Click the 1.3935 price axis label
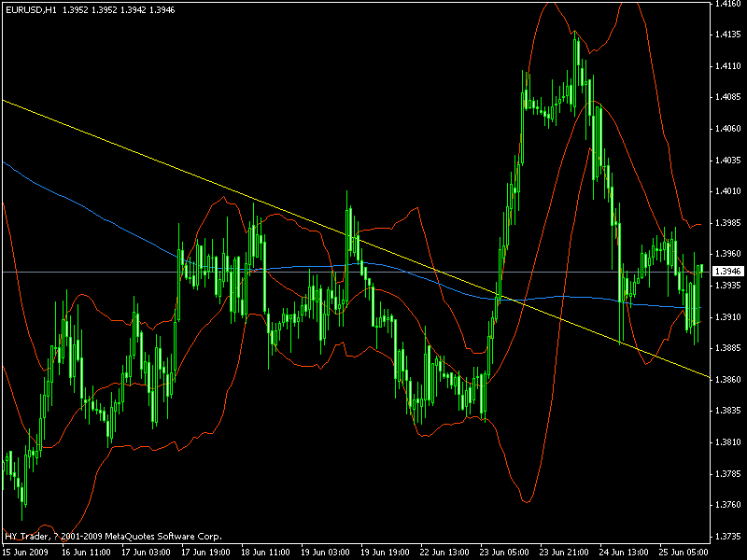 click(728, 286)
